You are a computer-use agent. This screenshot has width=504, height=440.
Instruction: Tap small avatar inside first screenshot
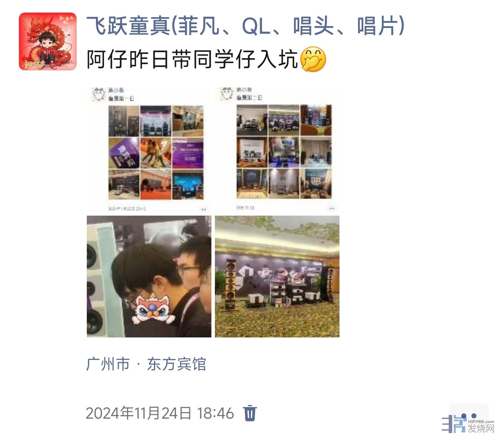pos(99,94)
